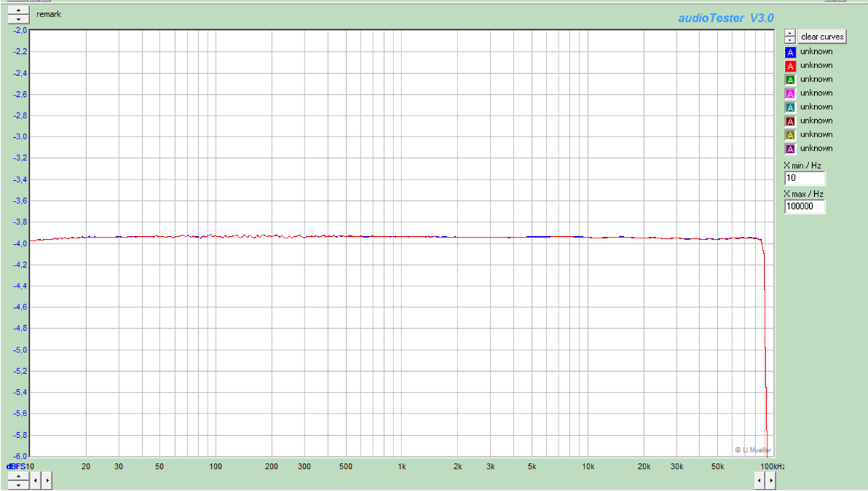The height and width of the screenshot is (491, 868).
Task: Click the remark label
Action: (x=49, y=14)
